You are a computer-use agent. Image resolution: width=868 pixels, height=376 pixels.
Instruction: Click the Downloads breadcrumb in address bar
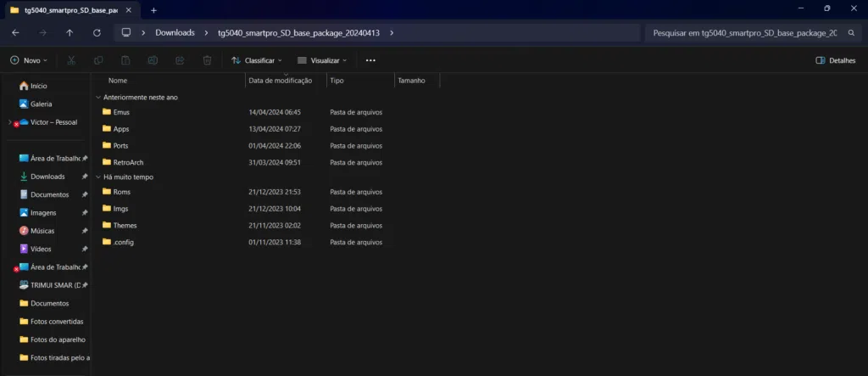coord(175,33)
